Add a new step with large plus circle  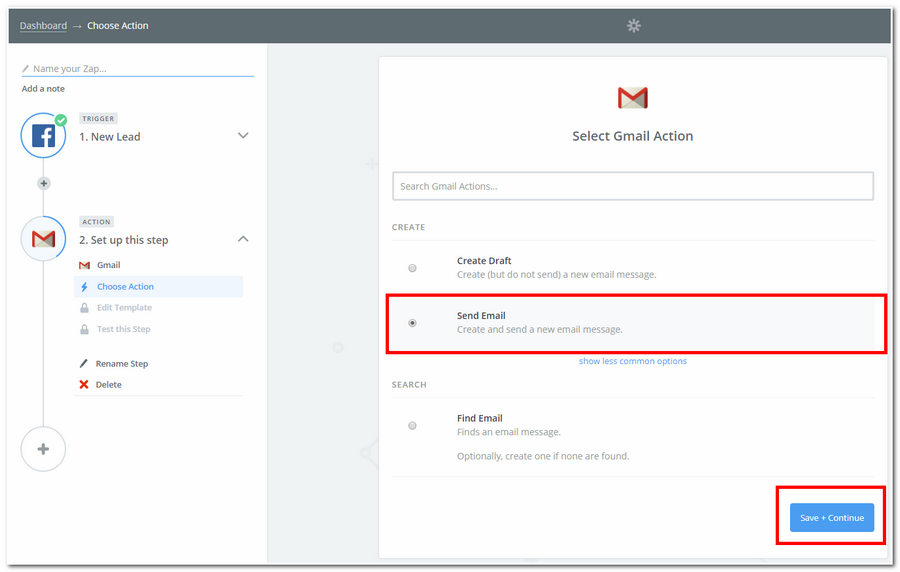click(44, 449)
